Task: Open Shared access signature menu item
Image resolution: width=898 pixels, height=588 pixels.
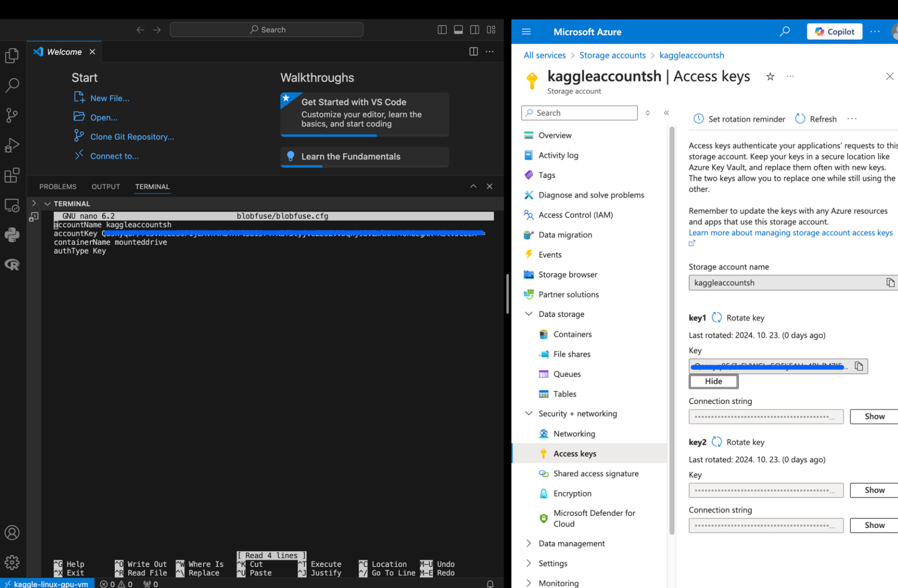Action: tap(596, 473)
